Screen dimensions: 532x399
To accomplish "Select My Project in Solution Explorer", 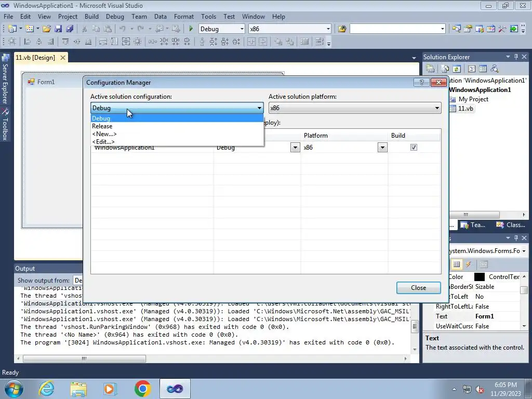I will coord(473,99).
